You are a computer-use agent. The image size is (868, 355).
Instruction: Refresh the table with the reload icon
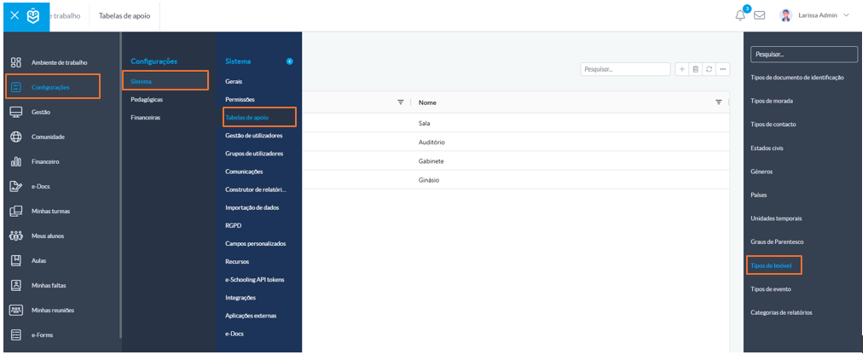tap(709, 69)
